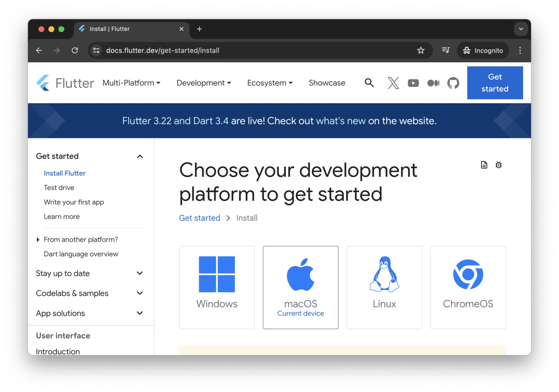559x392 pixels.
Task: Reload the page
Action: 75,50
